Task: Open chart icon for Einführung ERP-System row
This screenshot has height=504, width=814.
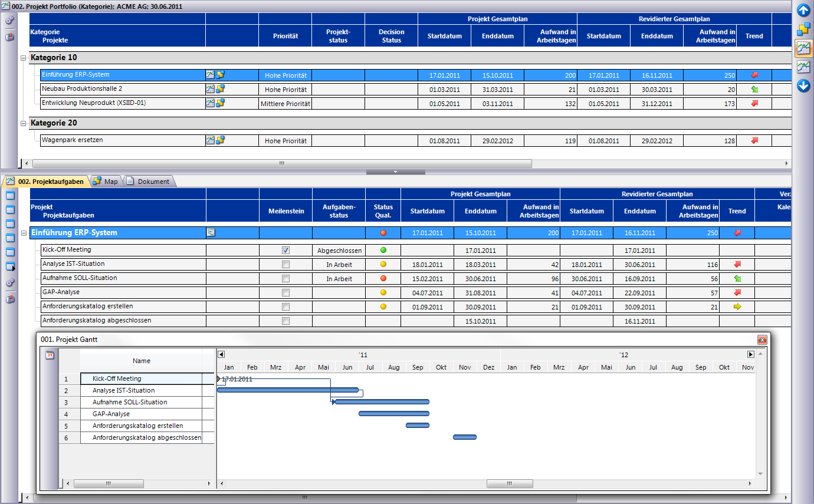Action: tap(210, 75)
